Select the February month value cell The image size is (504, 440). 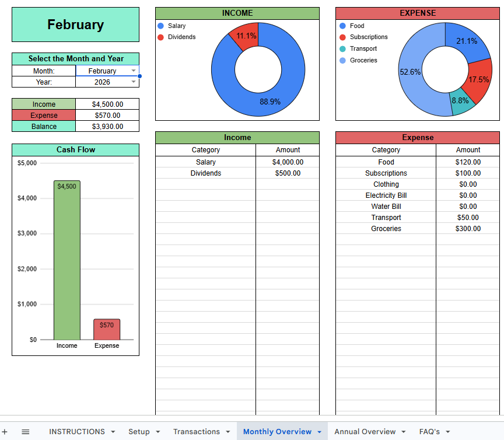pos(107,71)
